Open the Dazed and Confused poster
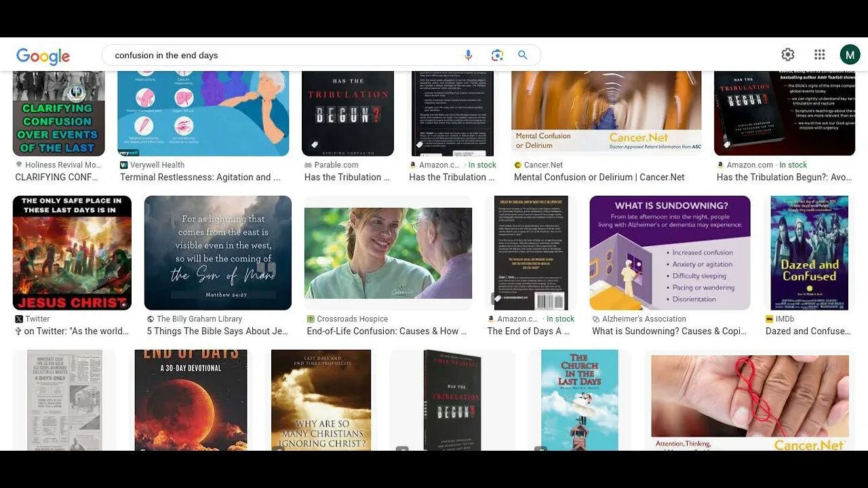The width and height of the screenshot is (868, 488). 809,253
